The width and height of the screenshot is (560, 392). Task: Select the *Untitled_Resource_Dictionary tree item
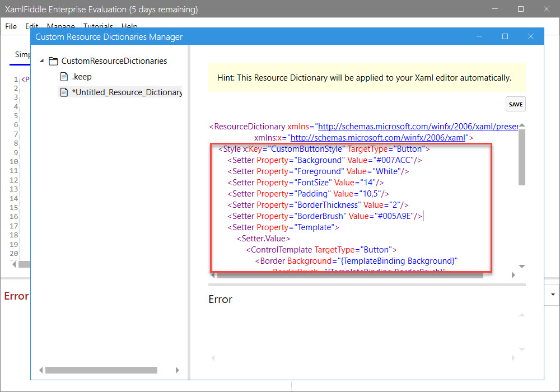click(x=127, y=92)
